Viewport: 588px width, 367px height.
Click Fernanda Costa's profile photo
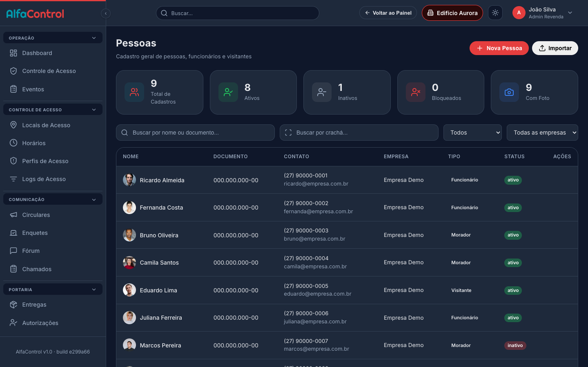pos(130,208)
